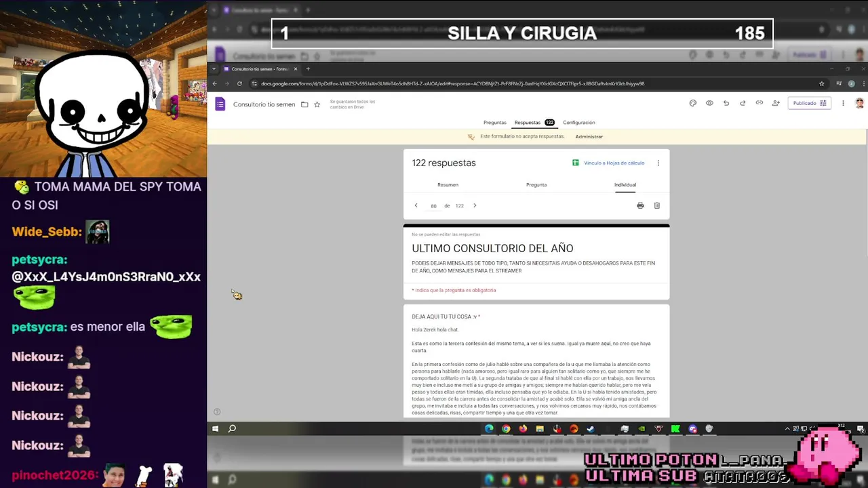Screen dimensions: 868x488
Task: Click Administrar in the yellow banner
Action: (589, 136)
